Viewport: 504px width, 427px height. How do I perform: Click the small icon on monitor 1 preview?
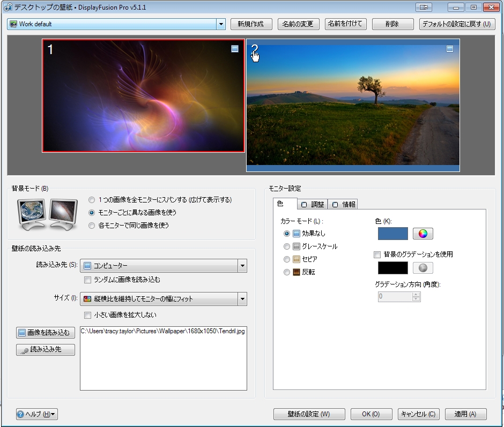[234, 49]
